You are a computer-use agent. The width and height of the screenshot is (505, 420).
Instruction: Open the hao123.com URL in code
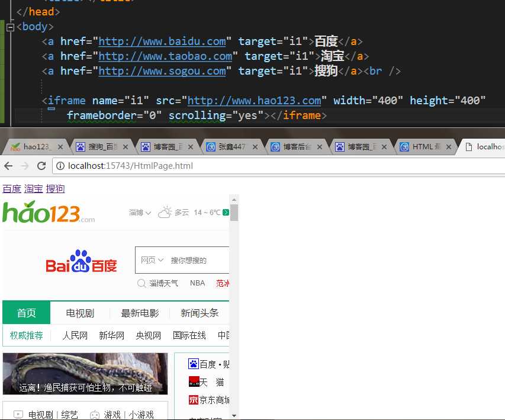254,101
